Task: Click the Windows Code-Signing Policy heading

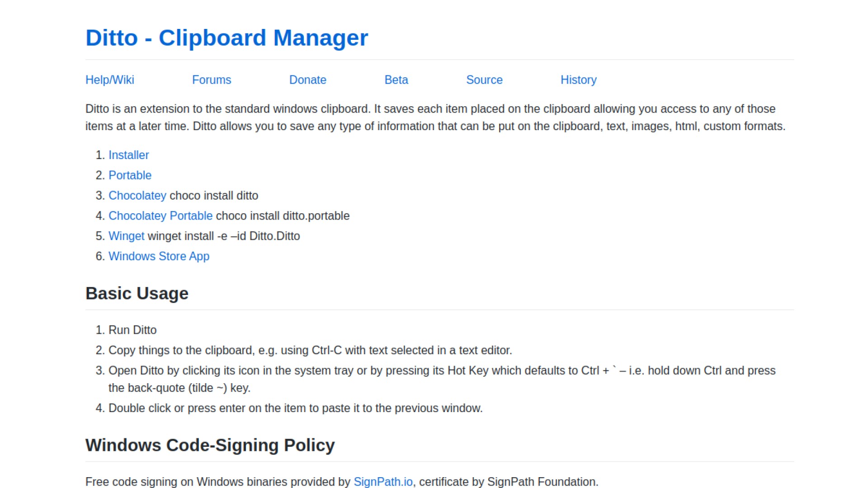Action: click(210, 445)
